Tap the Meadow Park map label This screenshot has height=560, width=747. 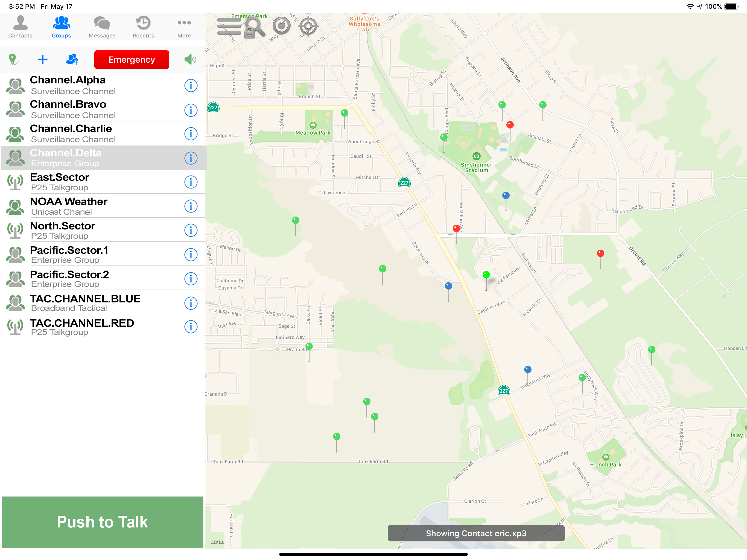pyautogui.click(x=313, y=133)
